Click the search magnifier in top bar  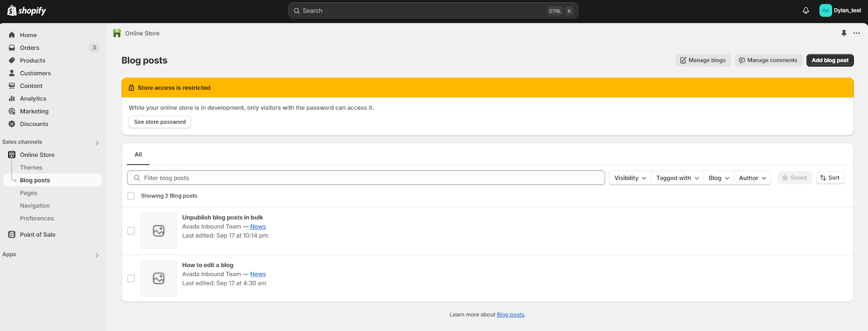297,11
